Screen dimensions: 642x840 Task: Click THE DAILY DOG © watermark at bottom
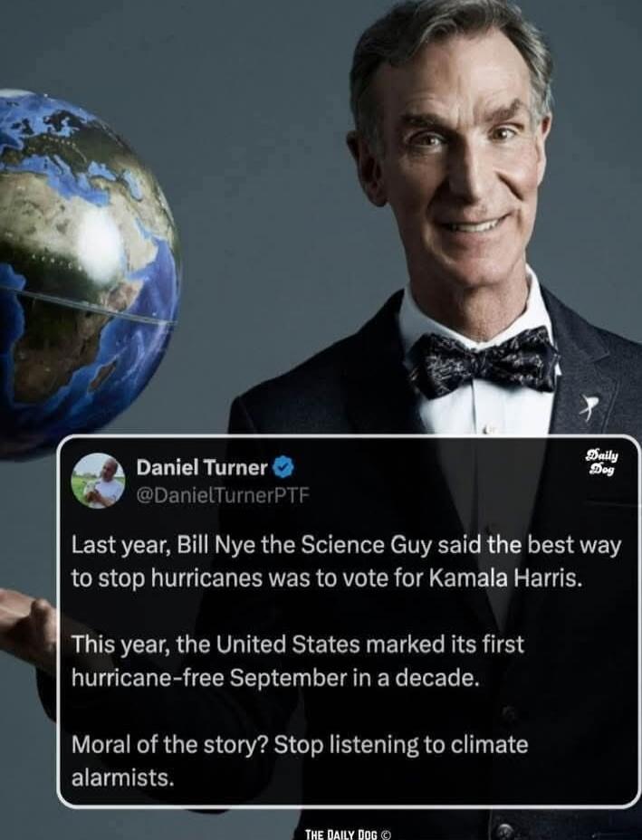point(349,834)
